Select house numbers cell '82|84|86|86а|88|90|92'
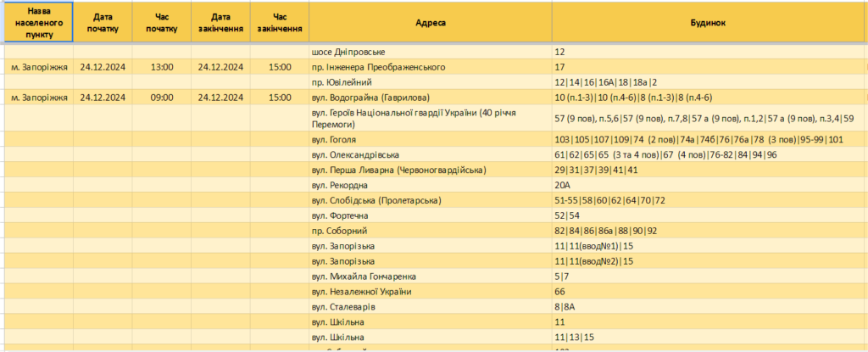The height and width of the screenshot is (352, 868). point(709,231)
